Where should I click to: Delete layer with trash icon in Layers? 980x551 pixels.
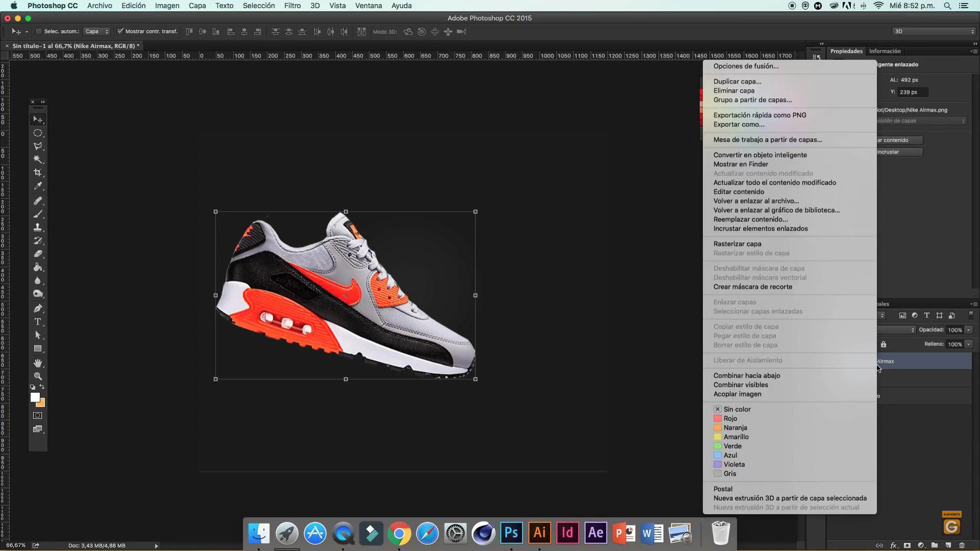[962, 545]
